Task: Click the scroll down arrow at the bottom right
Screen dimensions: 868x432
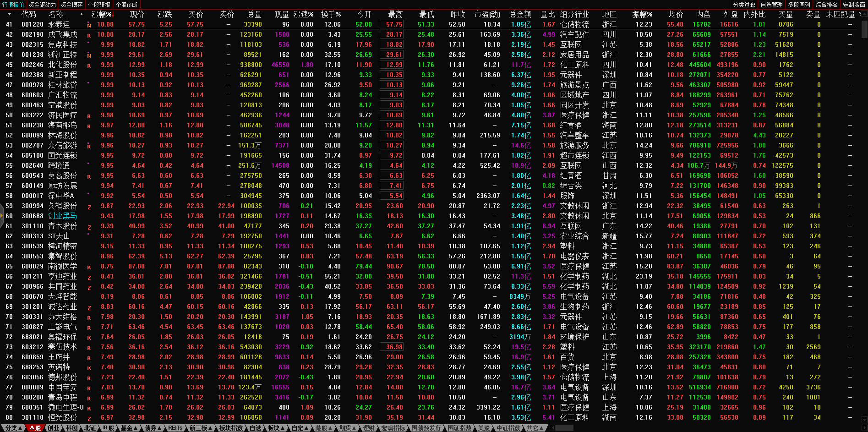Action: pos(864,419)
